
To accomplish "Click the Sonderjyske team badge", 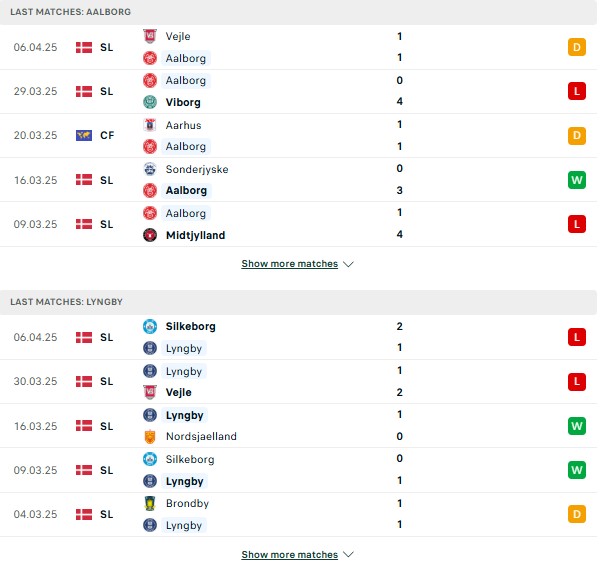I will pyautogui.click(x=150, y=169).
